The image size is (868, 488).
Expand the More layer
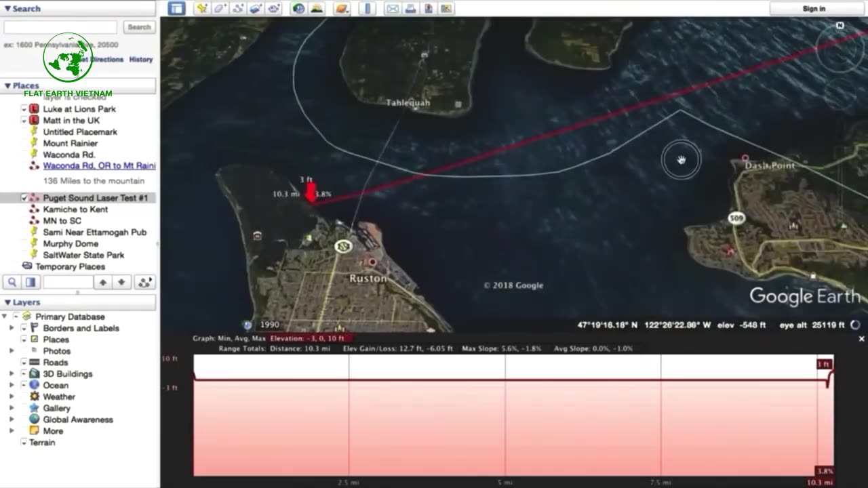[x=12, y=431]
